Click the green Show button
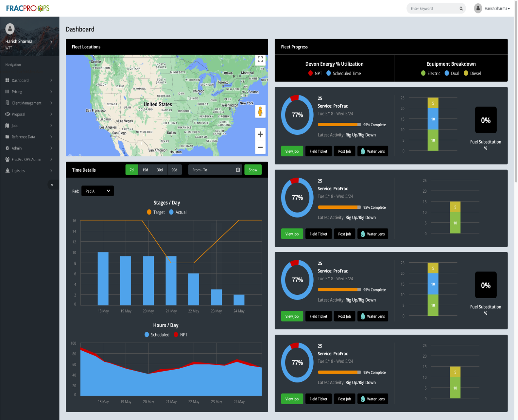The height and width of the screenshot is (420, 518). 253,170
